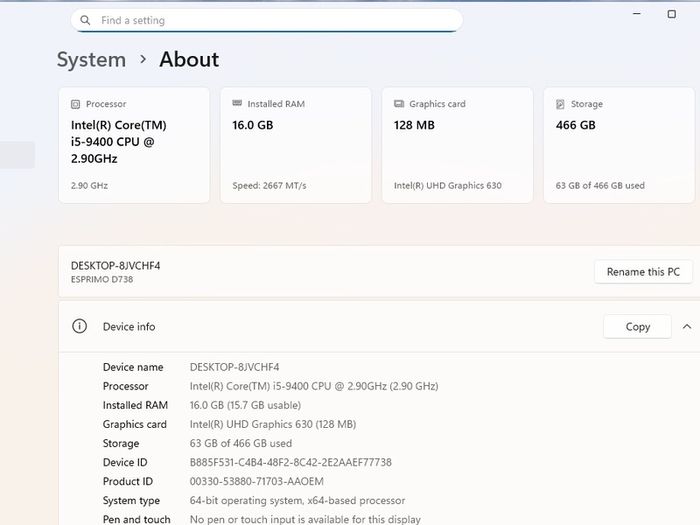
Task: Click the System type label
Action: tap(131, 501)
